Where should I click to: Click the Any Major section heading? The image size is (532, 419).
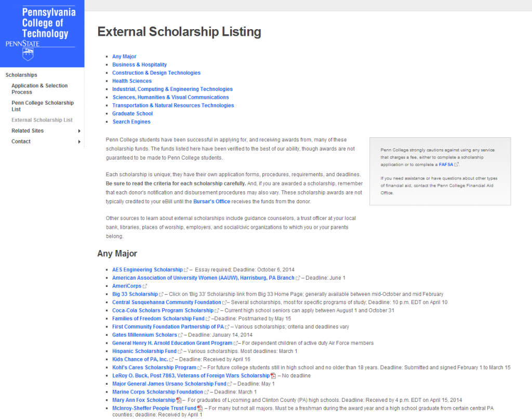tap(117, 254)
